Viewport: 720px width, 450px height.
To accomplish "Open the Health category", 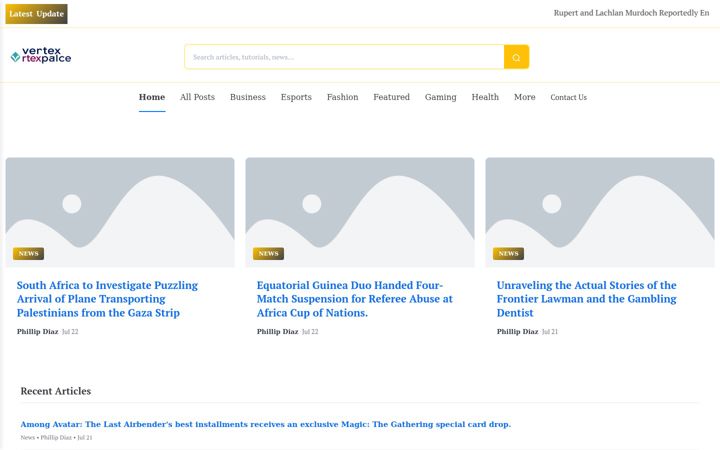I will click(485, 97).
